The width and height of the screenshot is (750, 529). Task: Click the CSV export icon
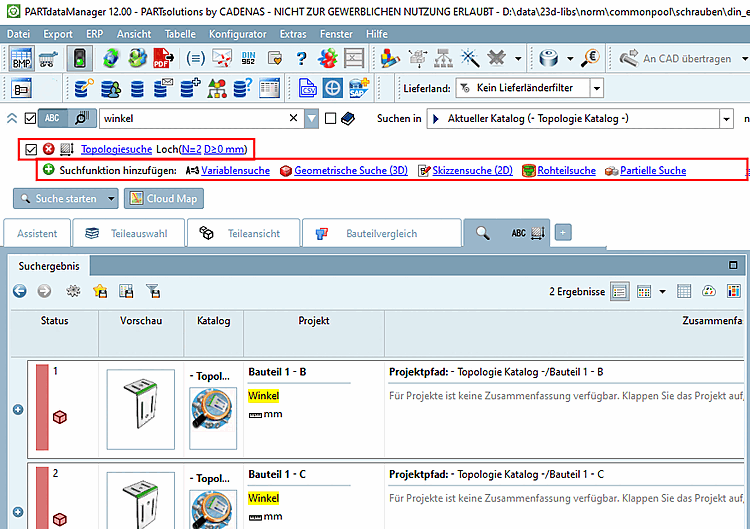308,88
